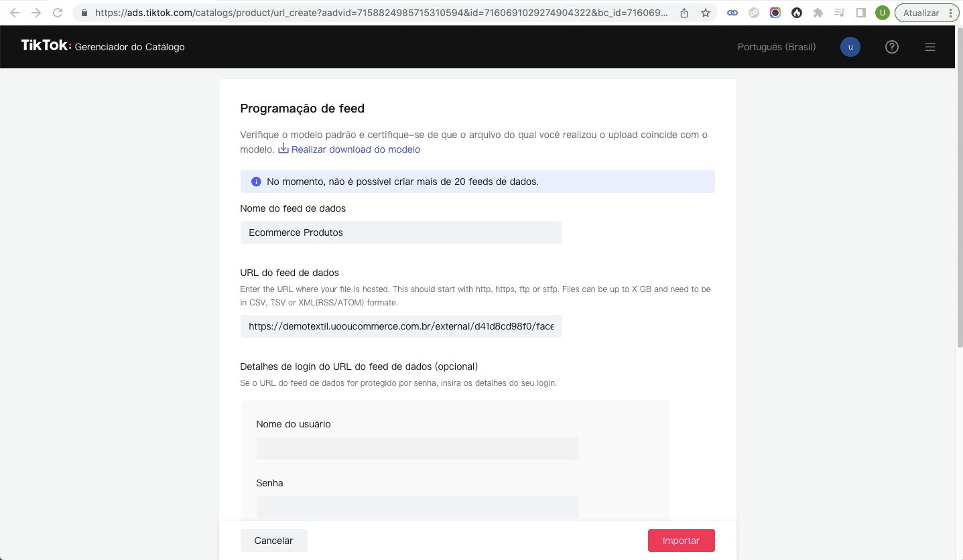The height and width of the screenshot is (560, 963).
Task: Open the browser extensions puzzle icon
Action: click(818, 13)
